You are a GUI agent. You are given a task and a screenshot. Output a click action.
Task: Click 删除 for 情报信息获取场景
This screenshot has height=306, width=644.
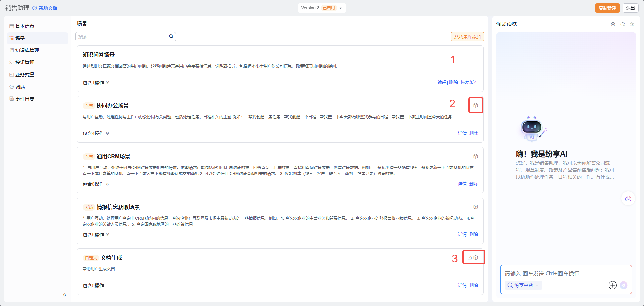point(474,234)
